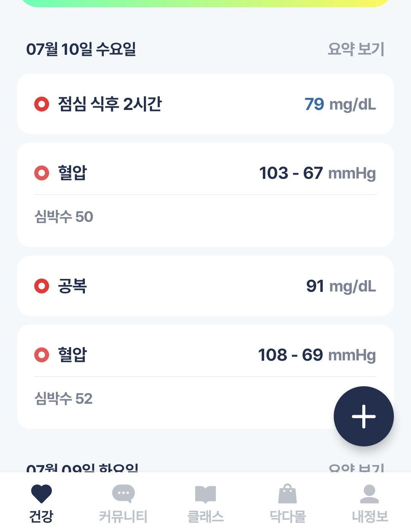Open 요약 보기 for 07월 10일
The image size is (411, 532).
tap(356, 49)
